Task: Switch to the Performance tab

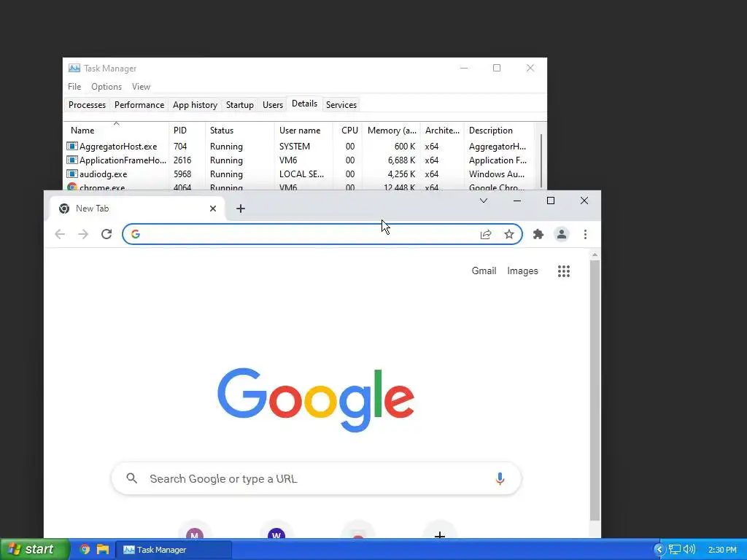Action: point(139,105)
